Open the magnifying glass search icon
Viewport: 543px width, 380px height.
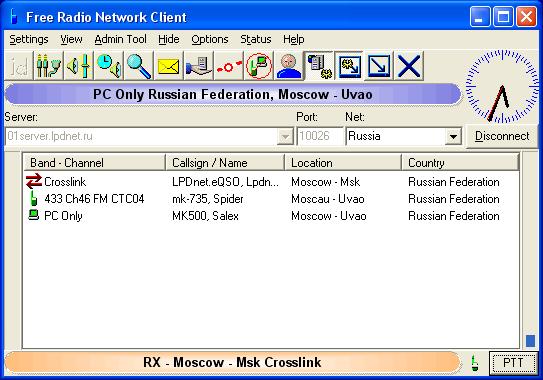(139, 66)
